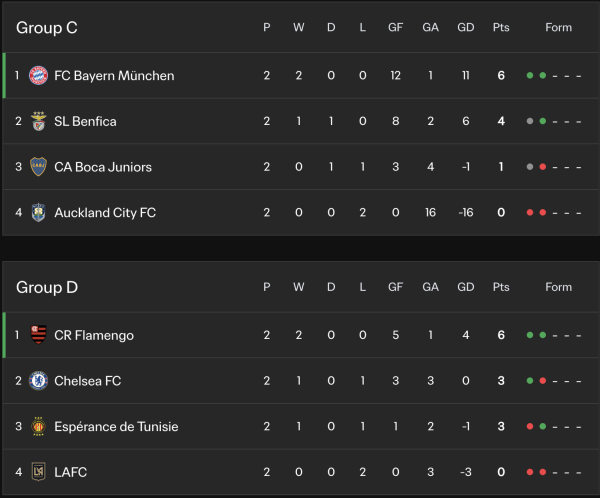Click the Chelsea FC club crest
The width and height of the screenshot is (600, 498).
click(x=39, y=381)
